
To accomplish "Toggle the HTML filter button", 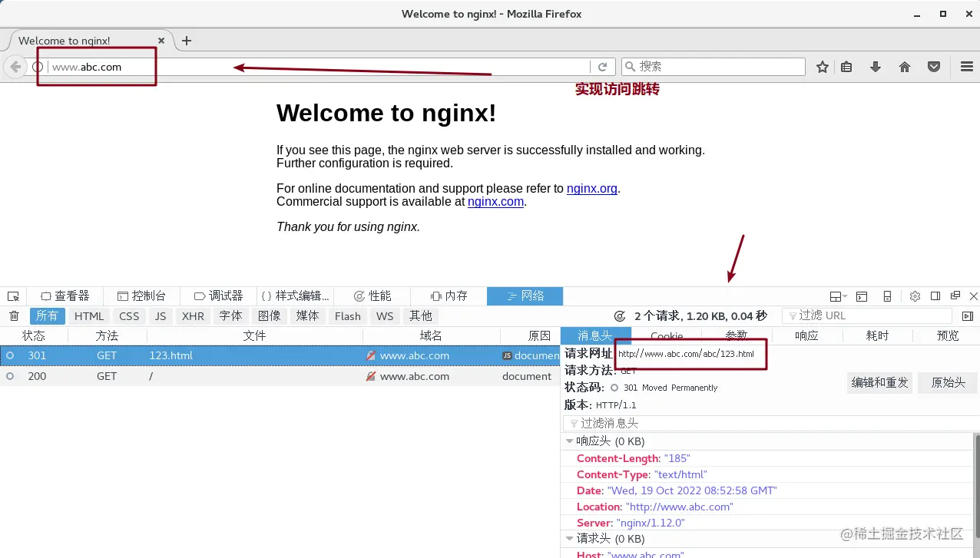I will pyautogui.click(x=89, y=316).
